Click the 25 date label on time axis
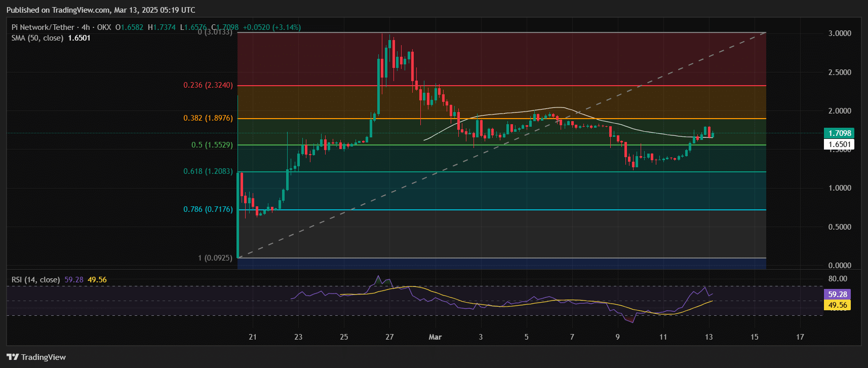868x368 pixels. (x=344, y=337)
